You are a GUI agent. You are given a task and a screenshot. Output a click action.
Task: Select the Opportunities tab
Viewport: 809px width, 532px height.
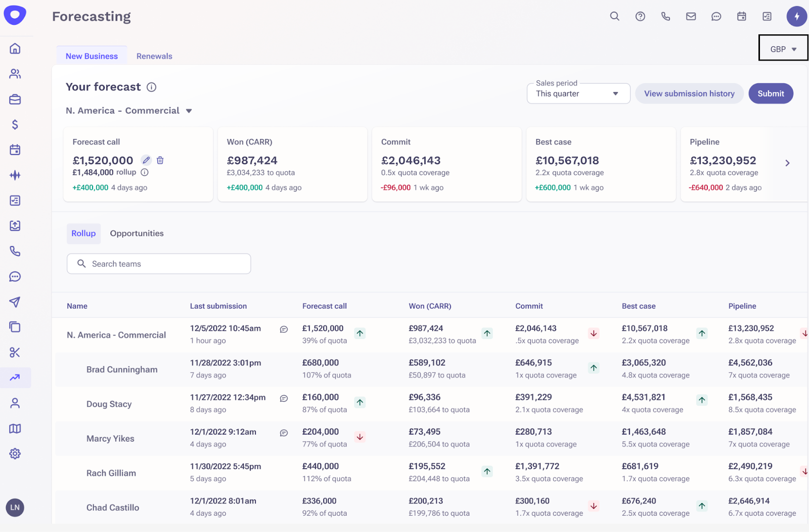(137, 233)
